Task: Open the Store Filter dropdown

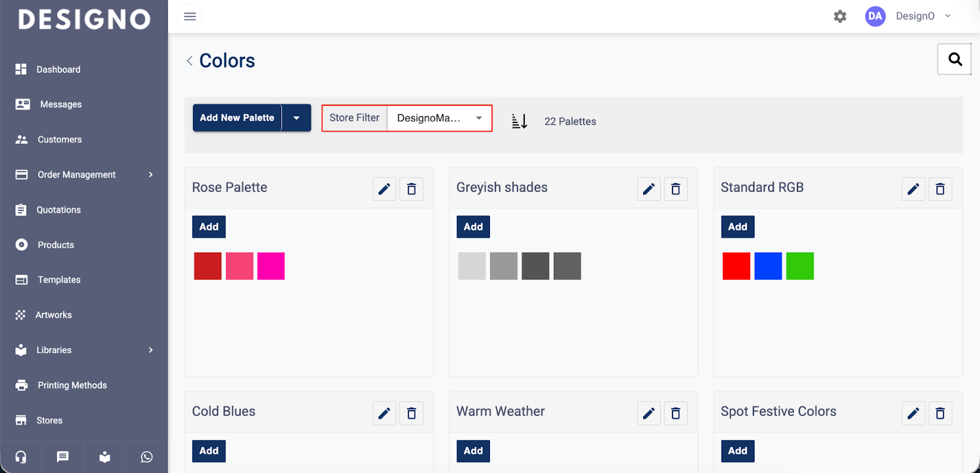Action: 439,118
